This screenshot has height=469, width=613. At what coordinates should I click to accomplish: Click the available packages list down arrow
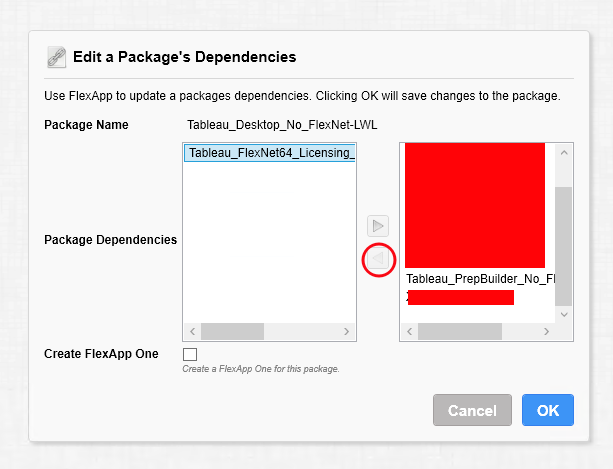tap(564, 314)
